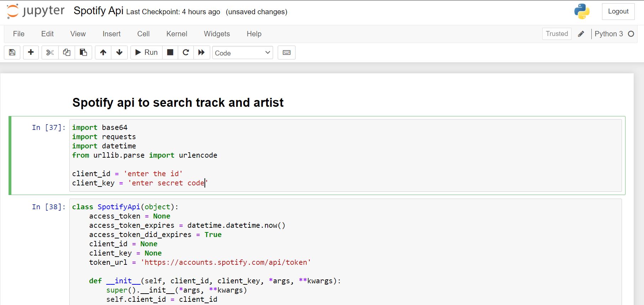Click the class SpotifyApi(object) line
The height and width of the screenshot is (305, 644).
point(125,207)
